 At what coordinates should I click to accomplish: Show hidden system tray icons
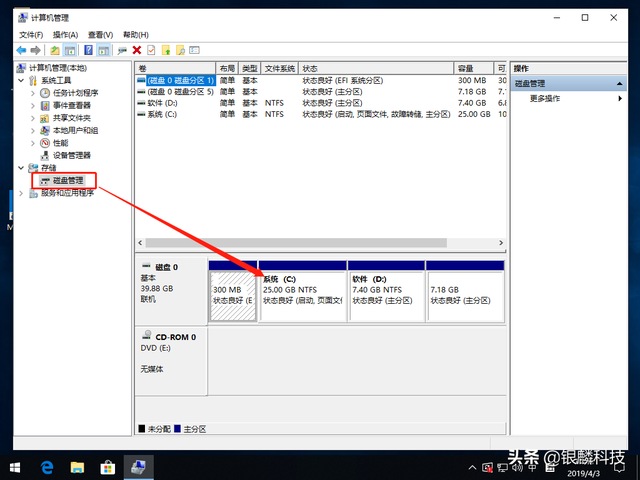(x=472, y=468)
